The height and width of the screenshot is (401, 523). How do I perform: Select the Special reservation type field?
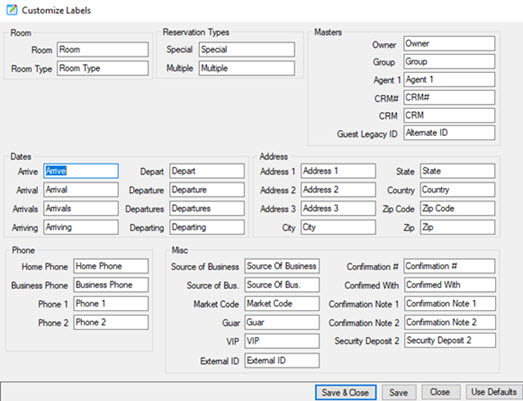click(x=247, y=50)
